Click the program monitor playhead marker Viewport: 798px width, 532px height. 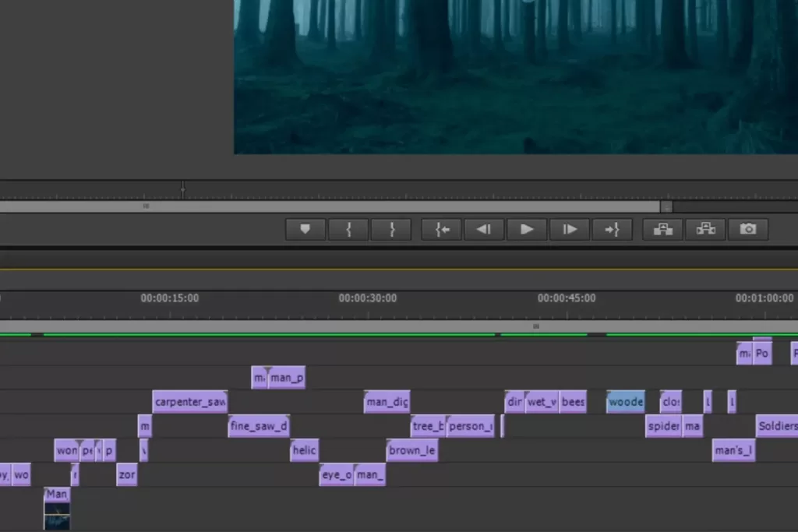coord(183,188)
